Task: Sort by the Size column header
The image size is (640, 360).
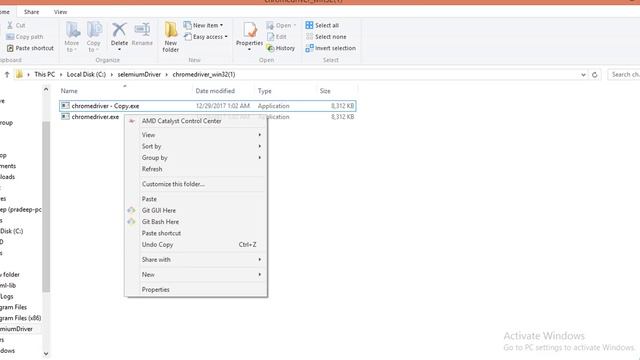Action: pos(325,91)
